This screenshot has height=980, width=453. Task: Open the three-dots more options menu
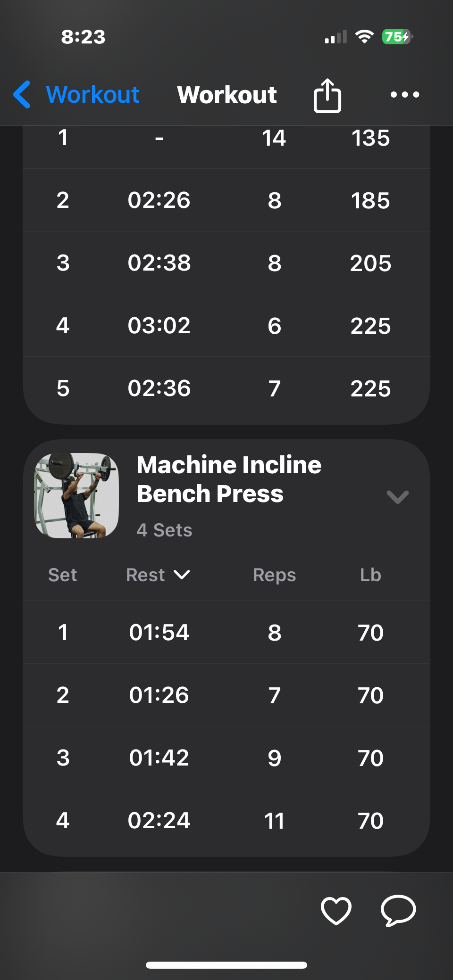(x=405, y=95)
